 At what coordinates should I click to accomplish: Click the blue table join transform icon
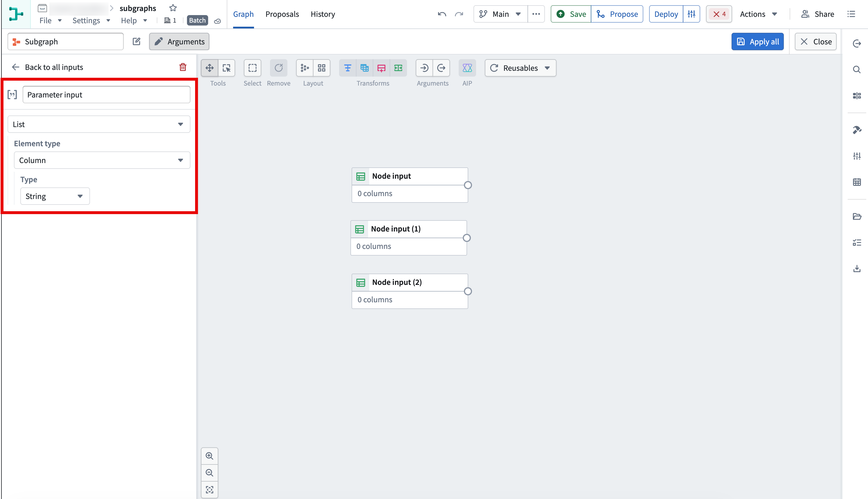coord(364,68)
